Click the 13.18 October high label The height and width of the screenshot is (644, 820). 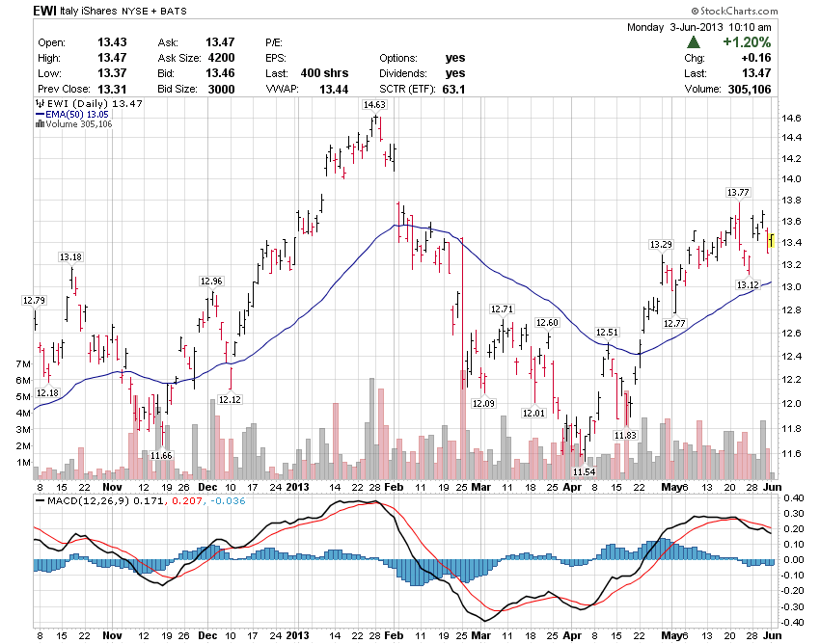[x=70, y=256]
